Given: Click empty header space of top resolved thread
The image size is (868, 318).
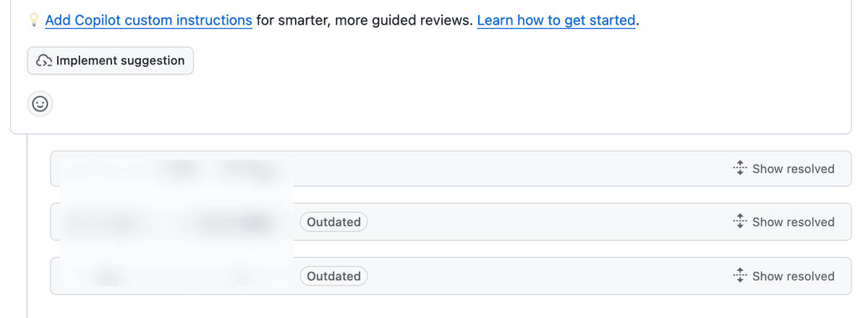Looking at the screenshot, I should (x=506, y=169).
